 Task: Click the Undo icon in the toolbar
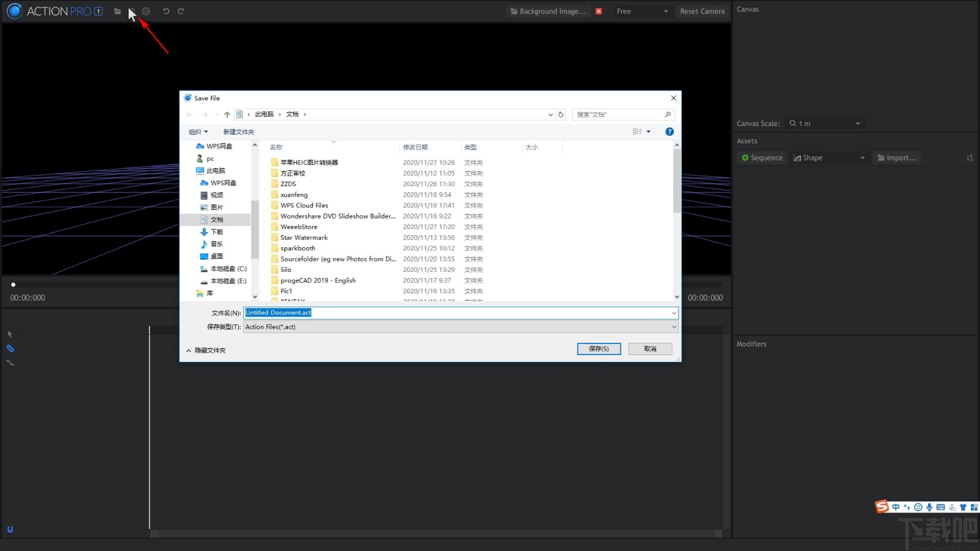[x=165, y=11]
